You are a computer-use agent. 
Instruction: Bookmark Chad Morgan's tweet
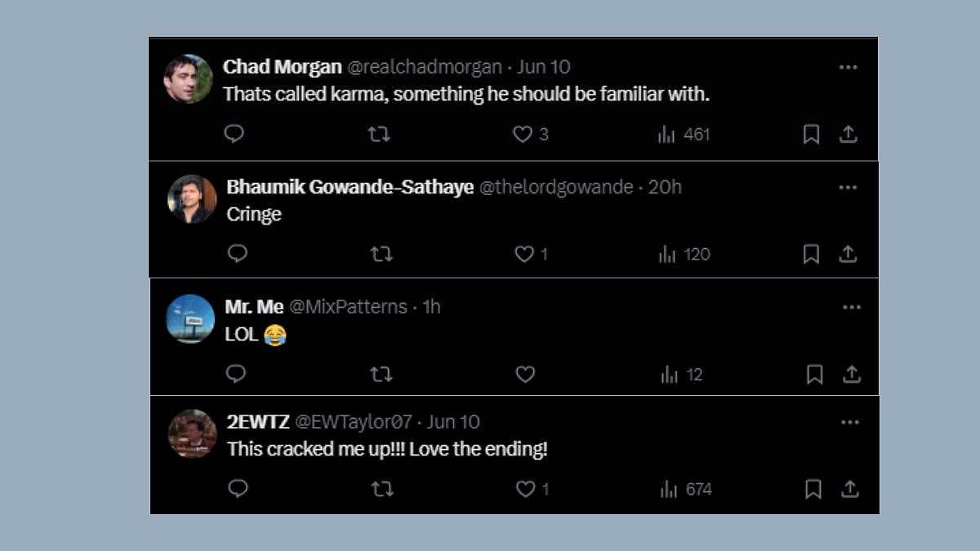pos(811,134)
